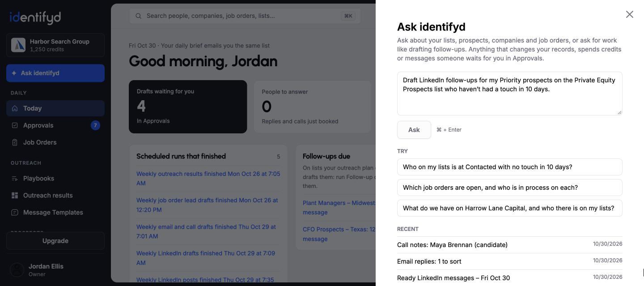Click the Today home icon
Image resolution: width=644 pixels, height=286 pixels.
(15, 108)
